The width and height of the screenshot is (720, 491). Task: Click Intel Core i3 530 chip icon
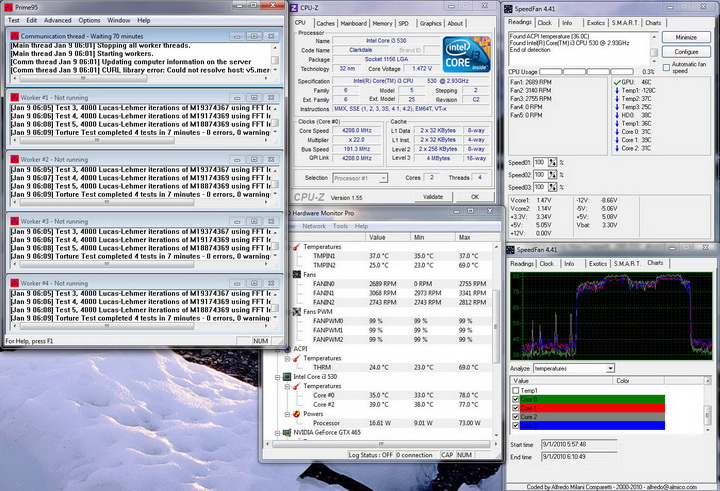pyautogui.click(x=287, y=377)
